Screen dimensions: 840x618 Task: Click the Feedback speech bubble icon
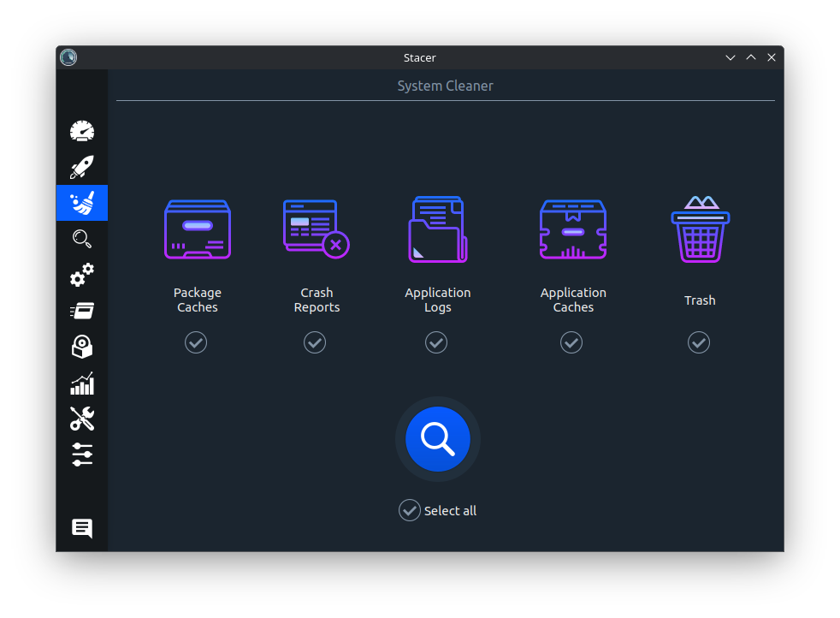point(82,528)
